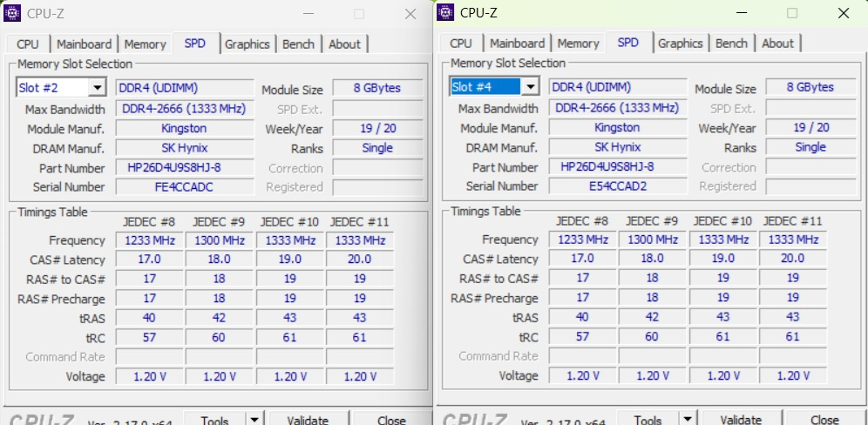Open the Graphics tab in left window
The height and width of the screenshot is (425, 868).
point(247,44)
